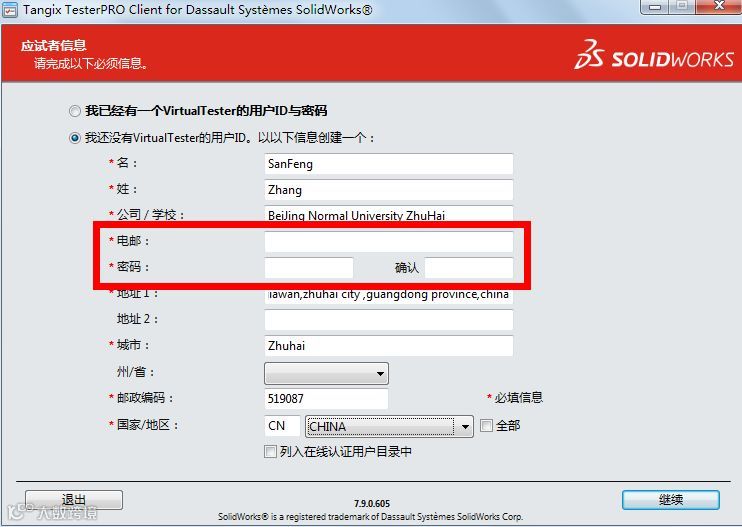Open the state/province (州/省) dropdown
Image resolution: width=742 pixels, height=527 pixels.
[327, 373]
